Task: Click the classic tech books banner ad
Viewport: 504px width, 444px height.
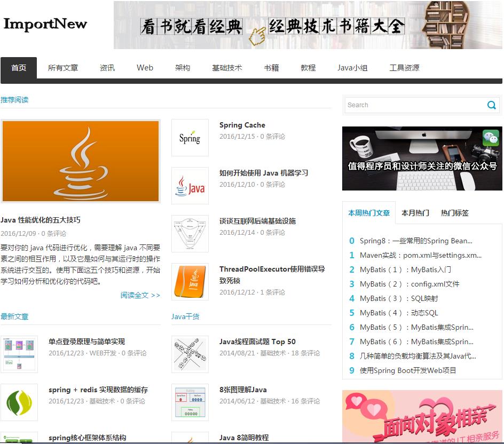Action: [308, 25]
